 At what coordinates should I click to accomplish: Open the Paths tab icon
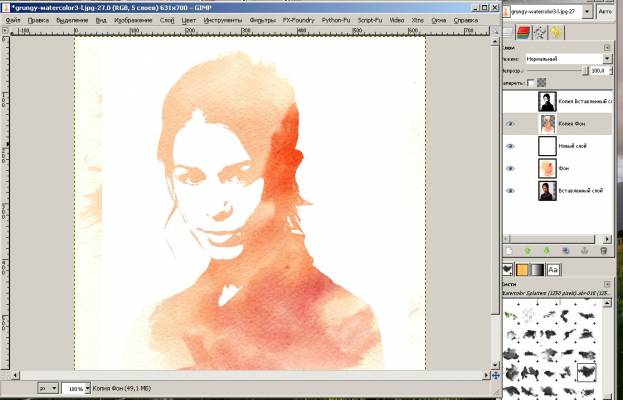[x=540, y=33]
